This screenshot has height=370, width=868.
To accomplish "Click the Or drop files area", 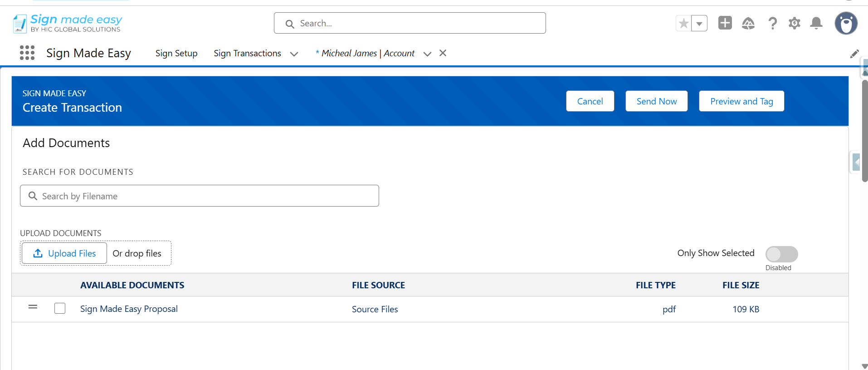I will [137, 253].
